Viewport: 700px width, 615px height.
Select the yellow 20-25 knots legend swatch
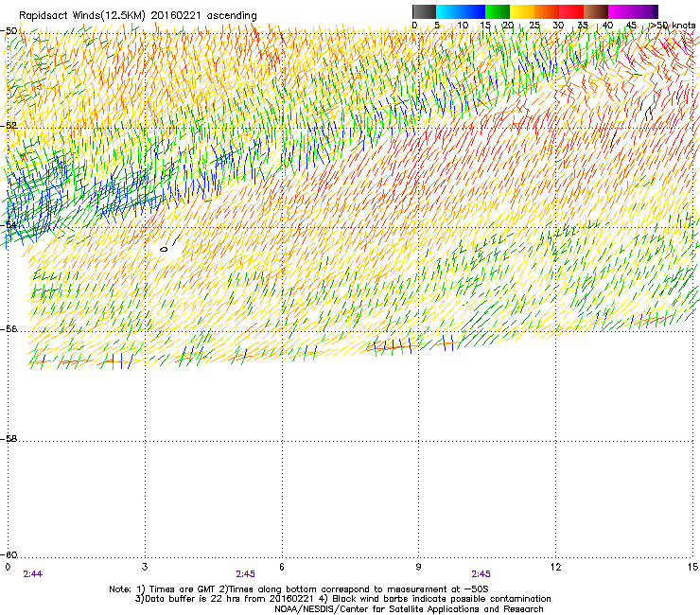[522, 11]
